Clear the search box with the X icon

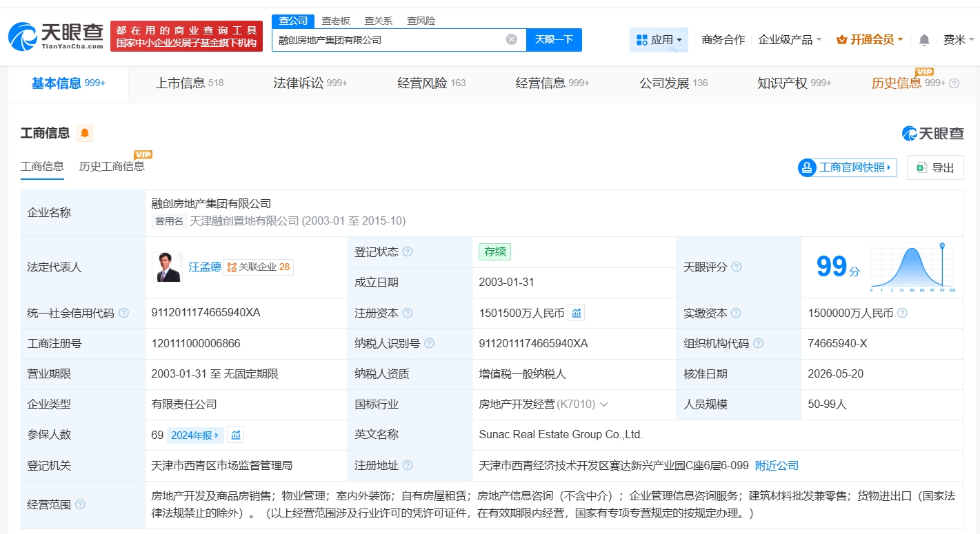coord(512,39)
